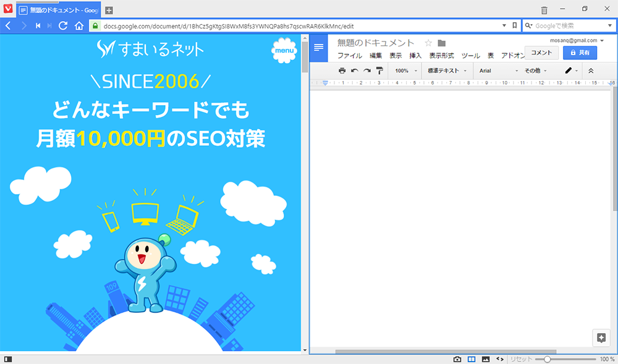618x364 pixels.
Task: Select the 無題のドキュメント browser tab
Action: click(x=59, y=11)
